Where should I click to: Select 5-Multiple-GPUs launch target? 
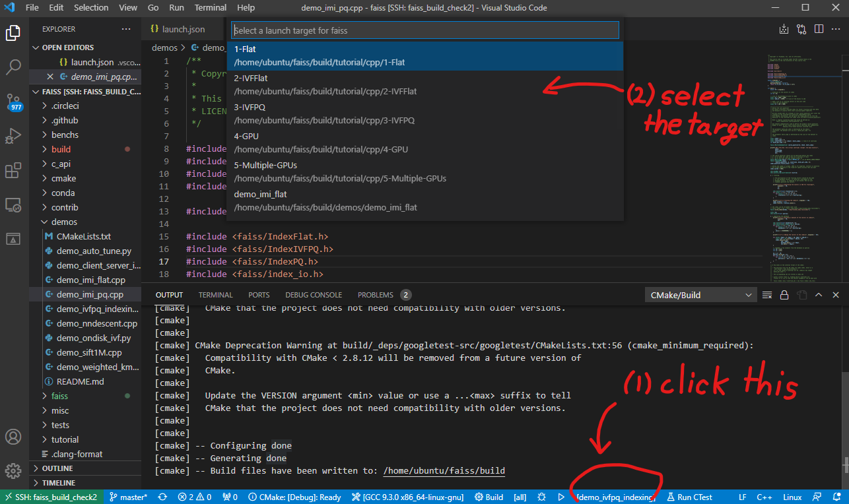point(425,172)
